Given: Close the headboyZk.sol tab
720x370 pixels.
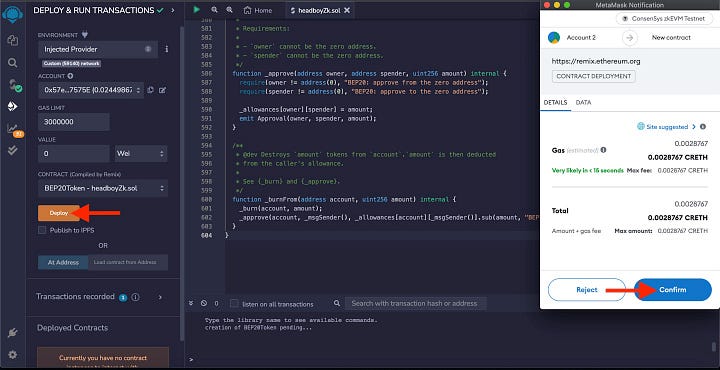Looking at the screenshot, I should tap(347, 10).
